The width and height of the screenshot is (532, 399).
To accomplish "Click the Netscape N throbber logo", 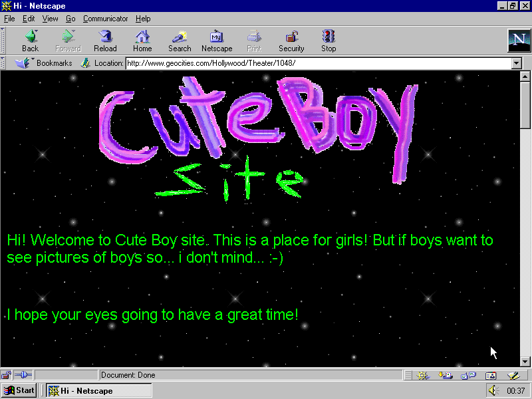I will [x=518, y=40].
